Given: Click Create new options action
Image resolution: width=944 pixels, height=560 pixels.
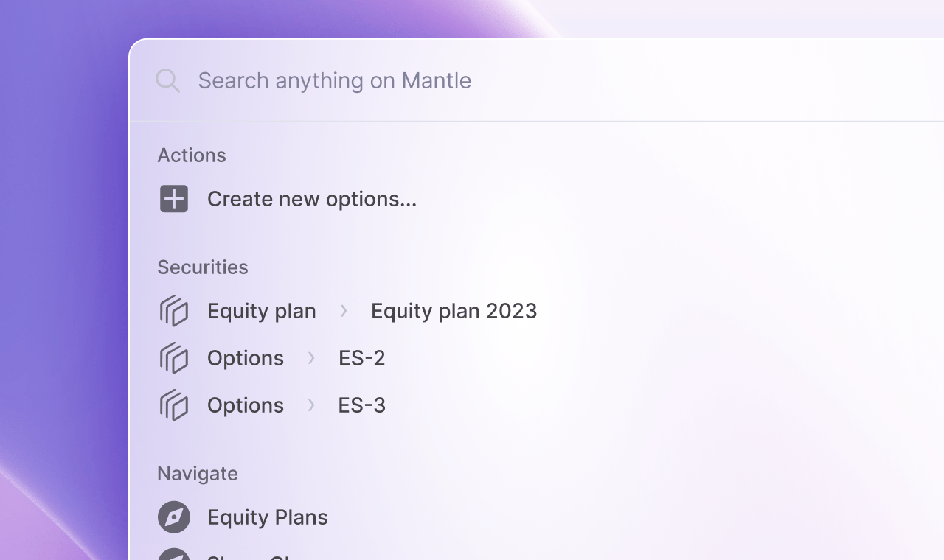Looking at the screenshot, I should coord(311,198).
